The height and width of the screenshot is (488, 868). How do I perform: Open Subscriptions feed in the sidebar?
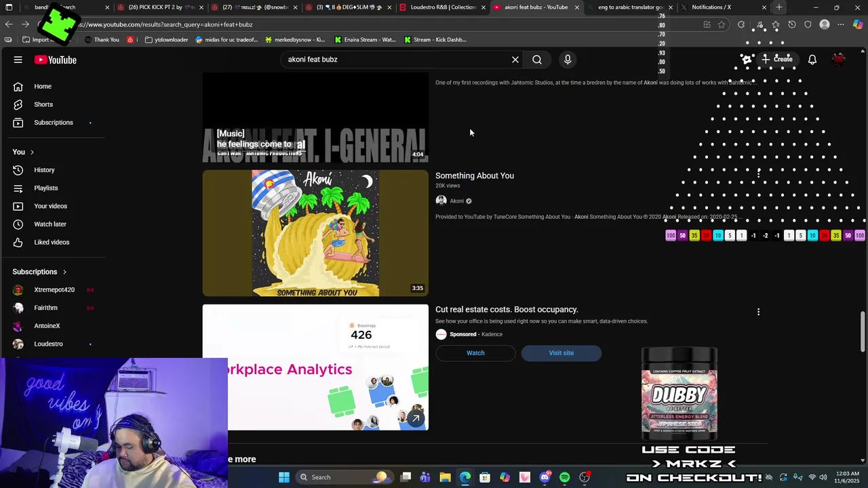(53, 123)
